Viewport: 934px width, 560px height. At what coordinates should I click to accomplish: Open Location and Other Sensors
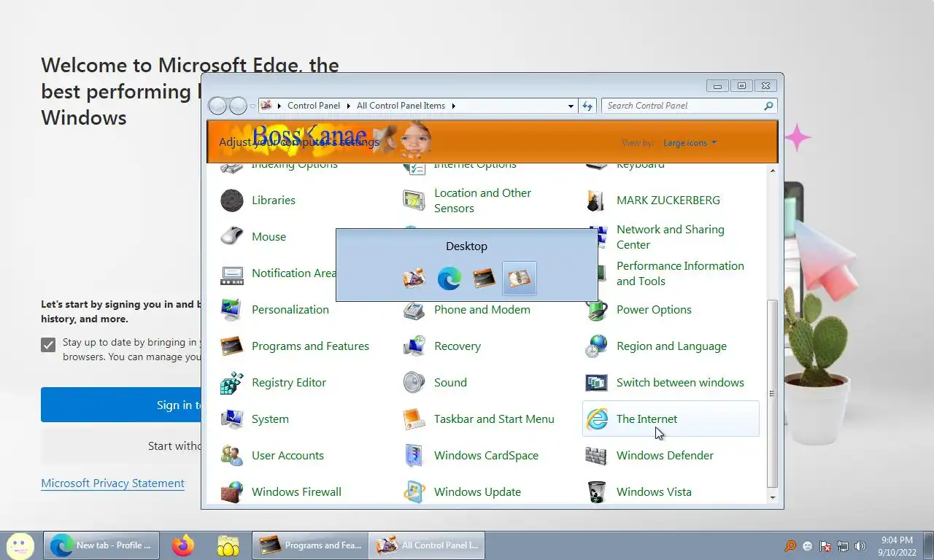[x=482, y=200]
